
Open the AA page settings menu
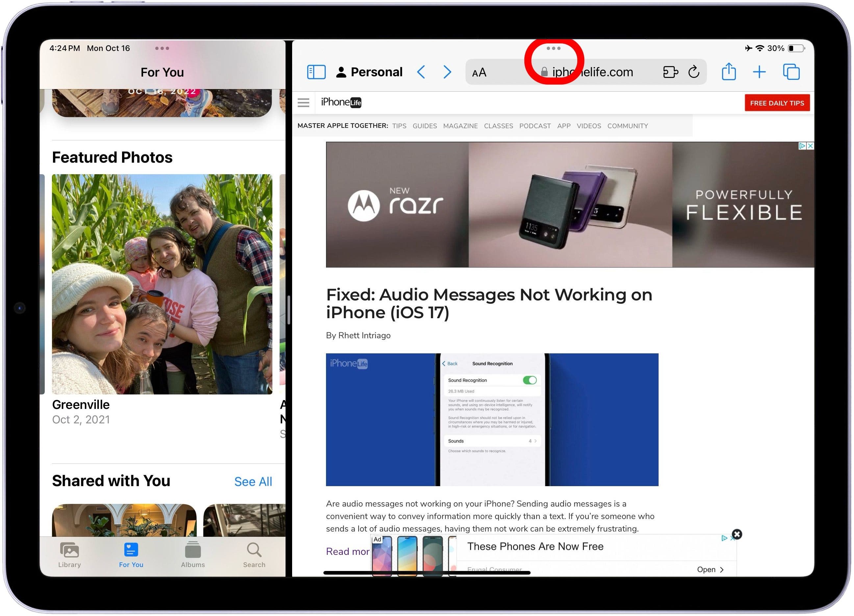pos(479,73)
